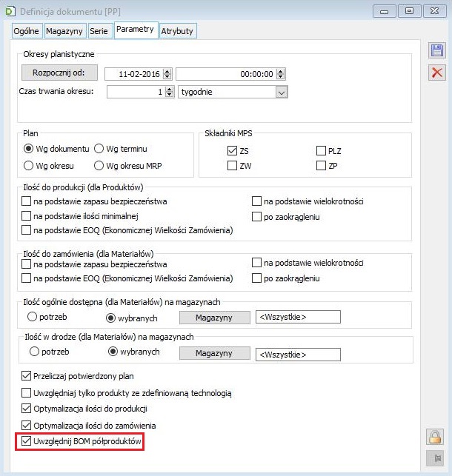This screenshot has height=476, width=452.
Task: Minimize the Definicja dokumentu window
Action: coord(385,12)
